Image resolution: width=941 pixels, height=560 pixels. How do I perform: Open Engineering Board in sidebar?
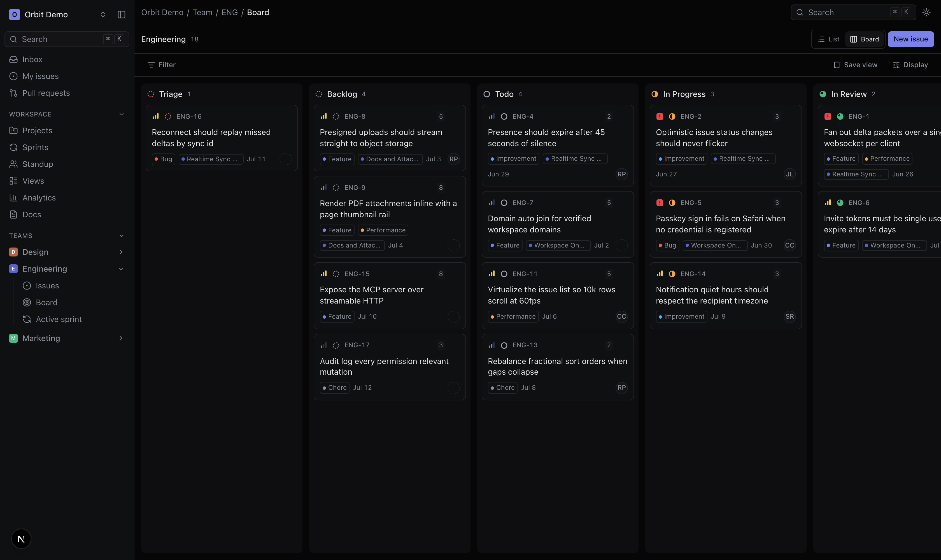(x=74, y=302)
